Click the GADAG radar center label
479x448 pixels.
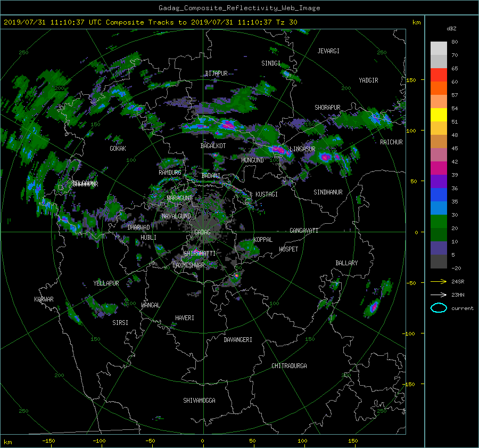point(202,232)
